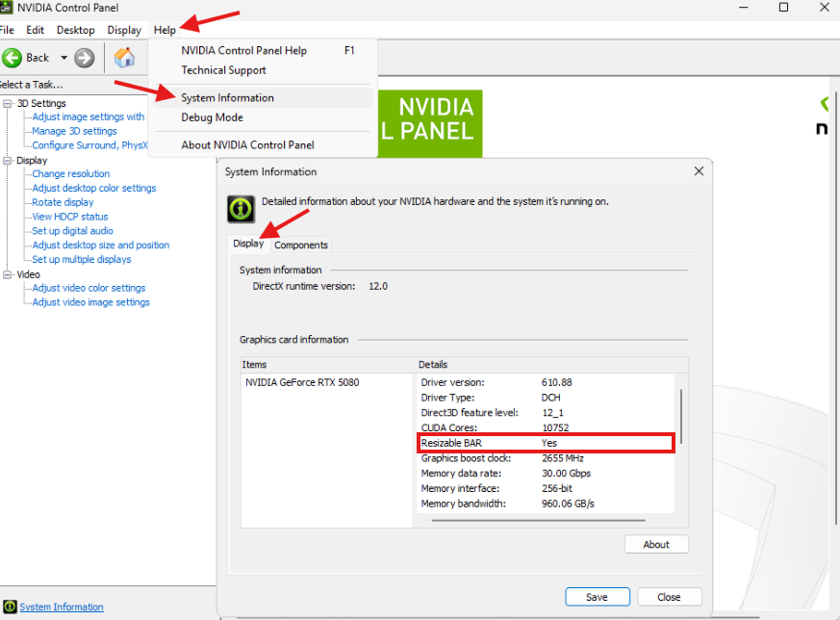Image resolution: width=840 pixels, height=620 pixels.
Task: Select Technical Support from Help menu
Action: coord(263,70)
